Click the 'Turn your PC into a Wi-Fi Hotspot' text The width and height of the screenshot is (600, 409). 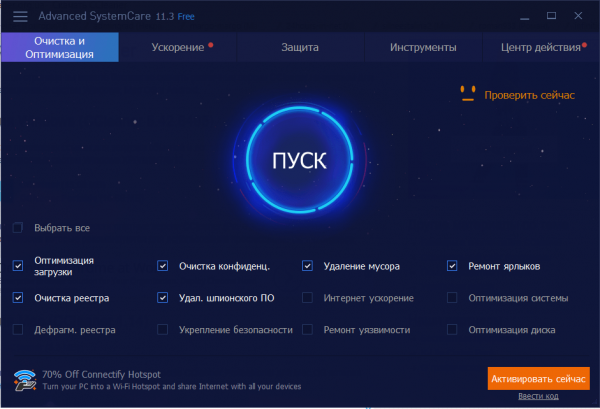pos(172,386)
